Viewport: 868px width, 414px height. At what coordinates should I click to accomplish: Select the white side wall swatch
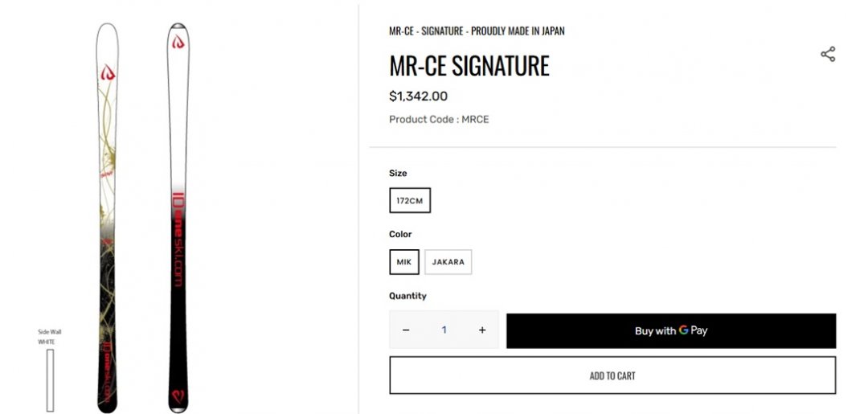click(x=50, y=379)
